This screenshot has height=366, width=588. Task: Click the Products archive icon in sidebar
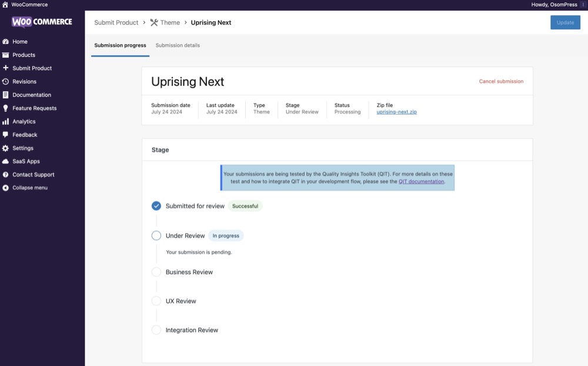coord(5,55)
